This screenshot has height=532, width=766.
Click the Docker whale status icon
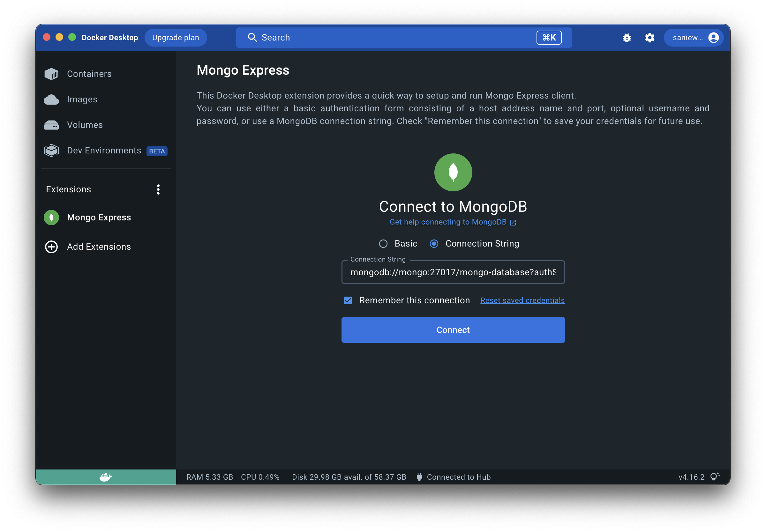point(106,477)
